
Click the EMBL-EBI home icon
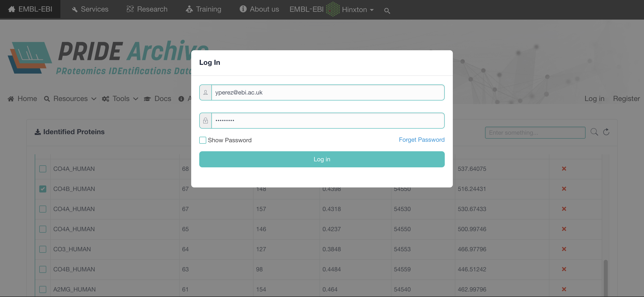point(12,9)
